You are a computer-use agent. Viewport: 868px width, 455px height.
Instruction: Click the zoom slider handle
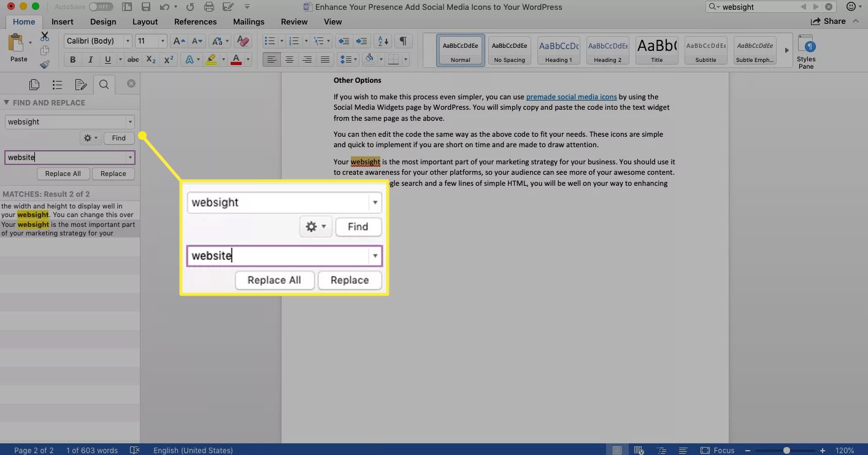(786, 450)
